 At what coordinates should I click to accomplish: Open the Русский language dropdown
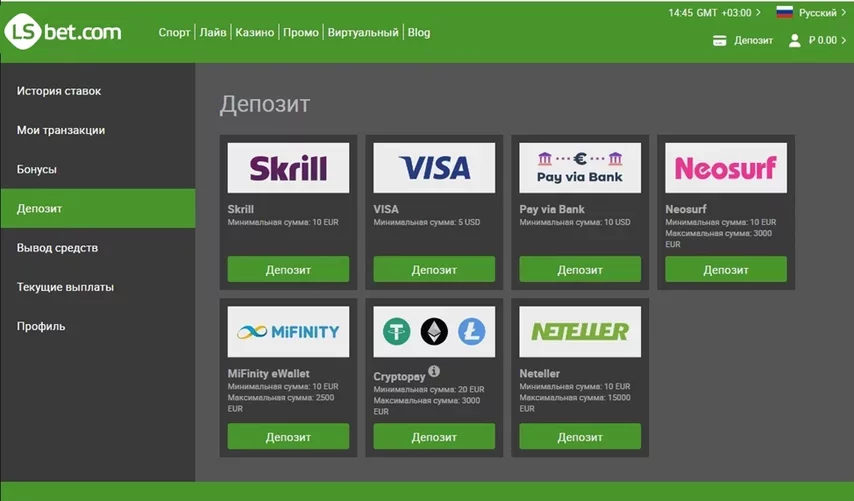[822, 13]
